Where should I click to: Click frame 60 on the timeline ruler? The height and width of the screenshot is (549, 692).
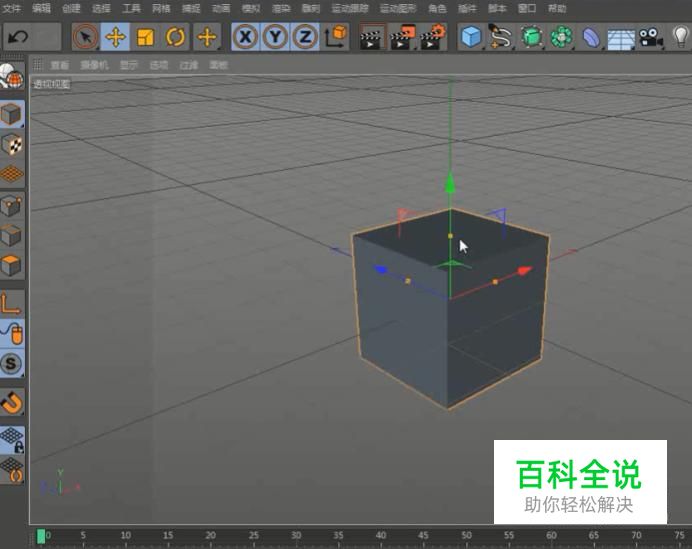coord(551,535)
